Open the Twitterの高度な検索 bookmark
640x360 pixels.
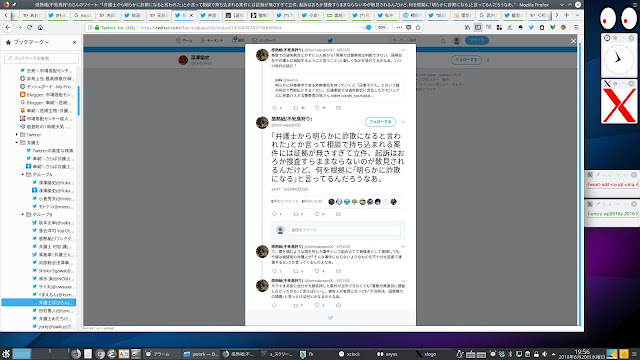point(49,151)
